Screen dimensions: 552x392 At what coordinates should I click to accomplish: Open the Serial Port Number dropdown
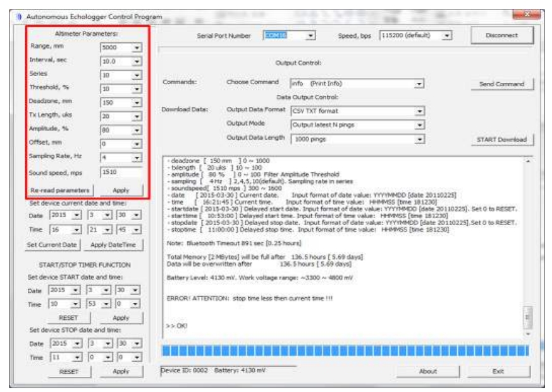(x=310, y=36)
